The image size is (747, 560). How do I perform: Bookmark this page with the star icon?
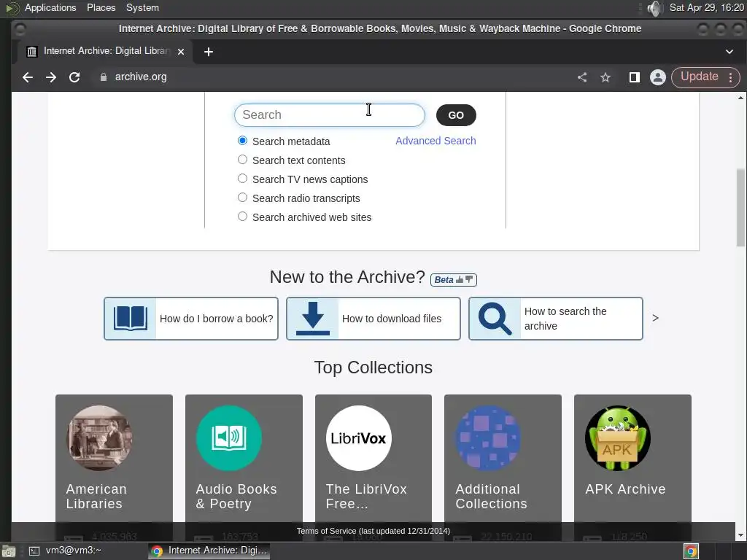(605, 77)
